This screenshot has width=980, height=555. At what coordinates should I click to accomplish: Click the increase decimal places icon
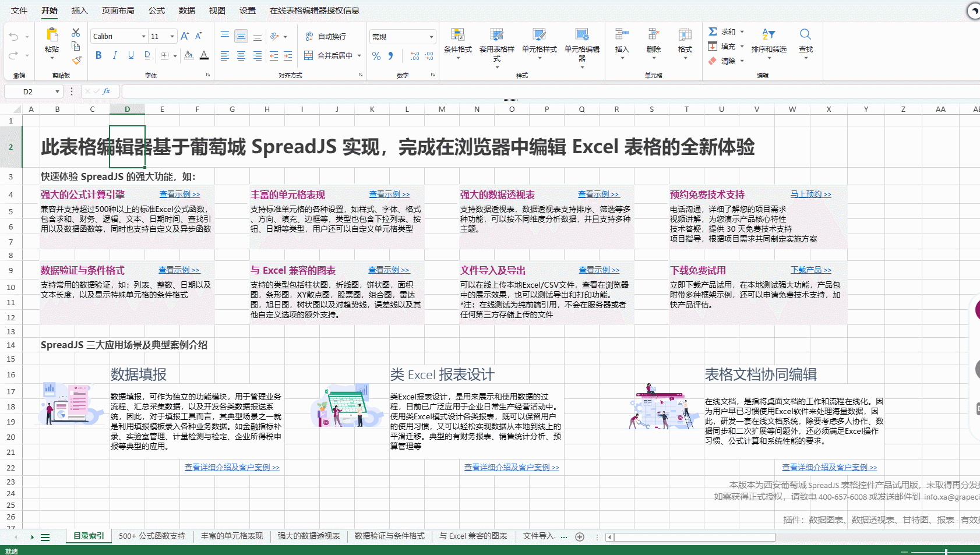(415, 56)
